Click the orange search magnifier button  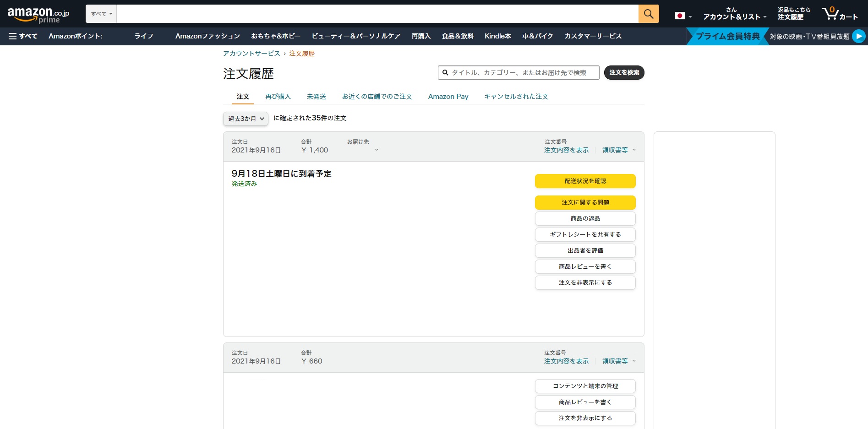point(649,14)
